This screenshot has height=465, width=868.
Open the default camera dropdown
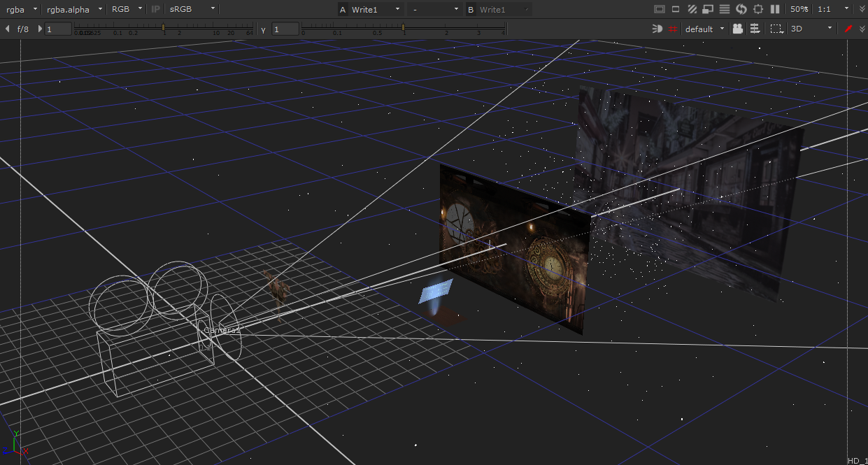pos(704,29)
